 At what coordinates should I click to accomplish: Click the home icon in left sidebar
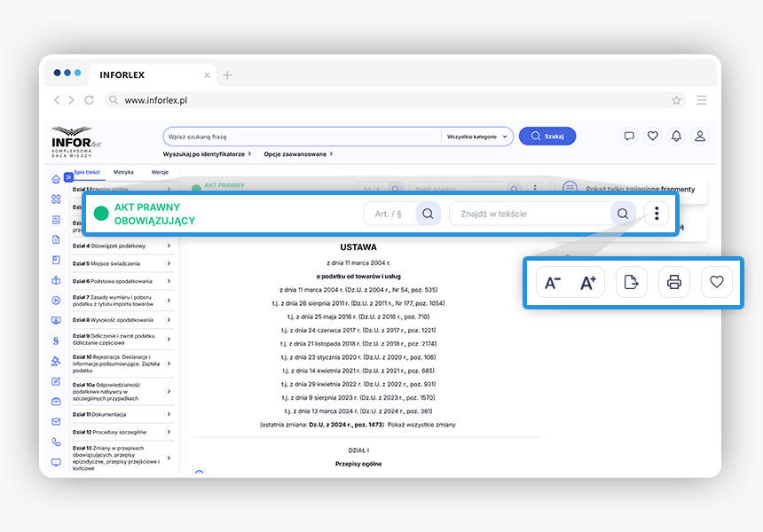pos(56,179)
